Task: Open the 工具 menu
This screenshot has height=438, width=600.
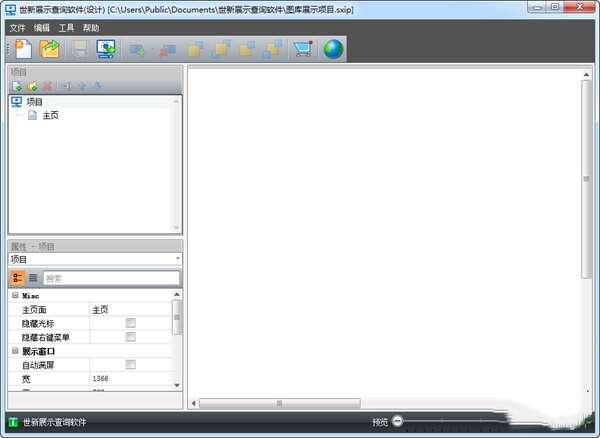Action: click(x=66, y=28)
